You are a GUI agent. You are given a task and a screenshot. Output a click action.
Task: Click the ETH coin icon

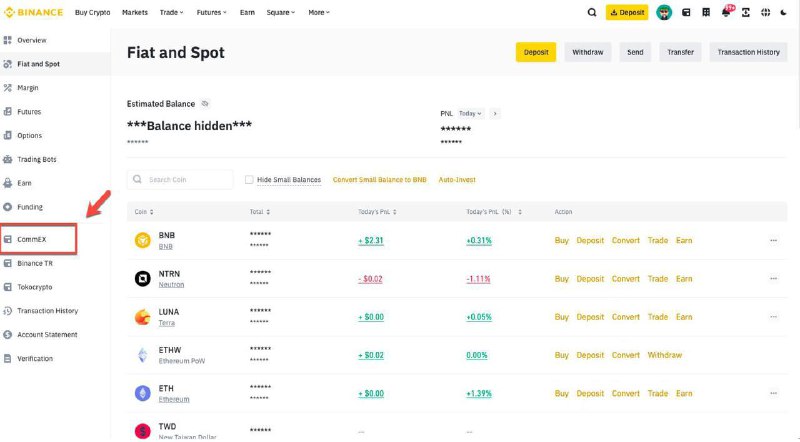coord(142,393)
